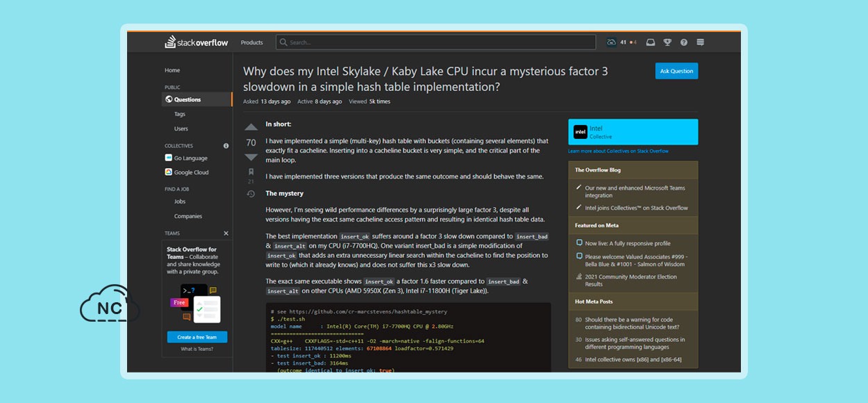868x403 pixels.
Task: Open the Achievements trophy icon
Action: [x=667, y=42]
